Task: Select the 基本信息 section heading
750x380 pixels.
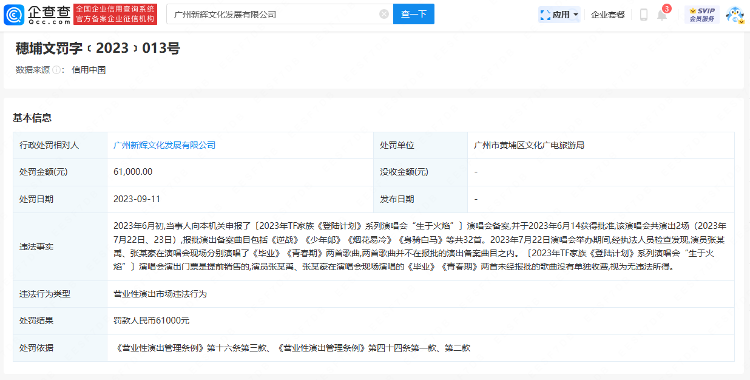Action: (32, 118)
